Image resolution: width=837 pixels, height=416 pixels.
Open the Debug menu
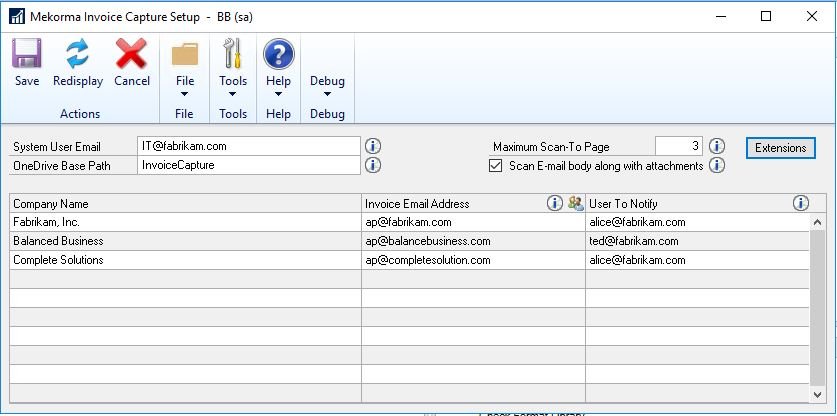(327, 81)
